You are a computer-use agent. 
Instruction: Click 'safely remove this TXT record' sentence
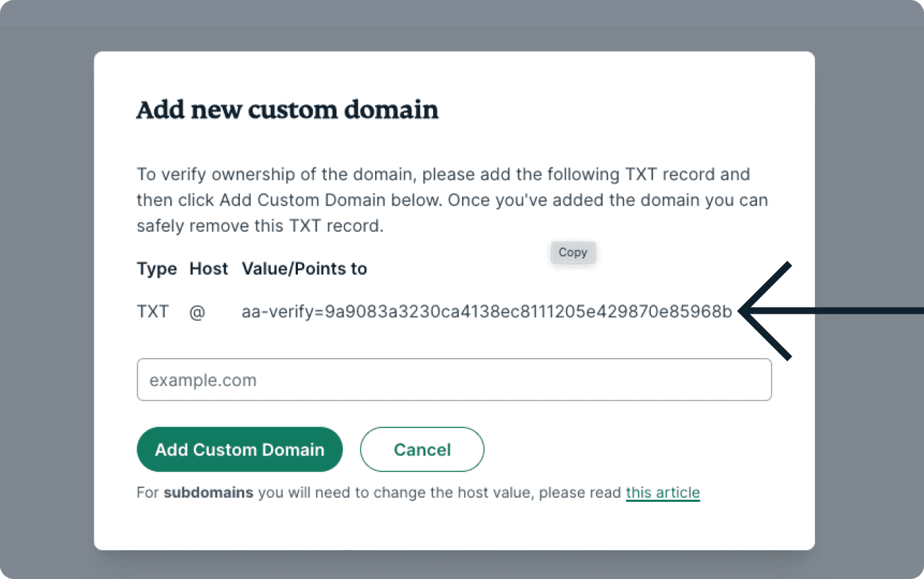point(259,226)
